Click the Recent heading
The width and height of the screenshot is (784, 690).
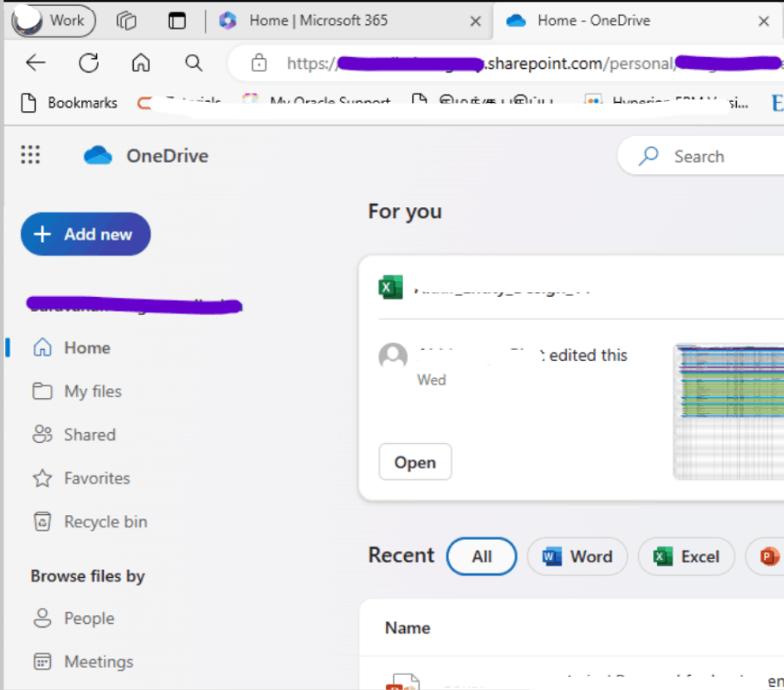click(401, 555)
